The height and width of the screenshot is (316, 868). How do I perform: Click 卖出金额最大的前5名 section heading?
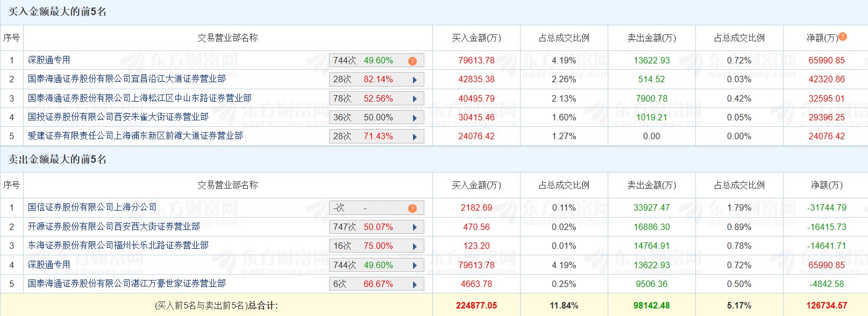tap(57, 160)
